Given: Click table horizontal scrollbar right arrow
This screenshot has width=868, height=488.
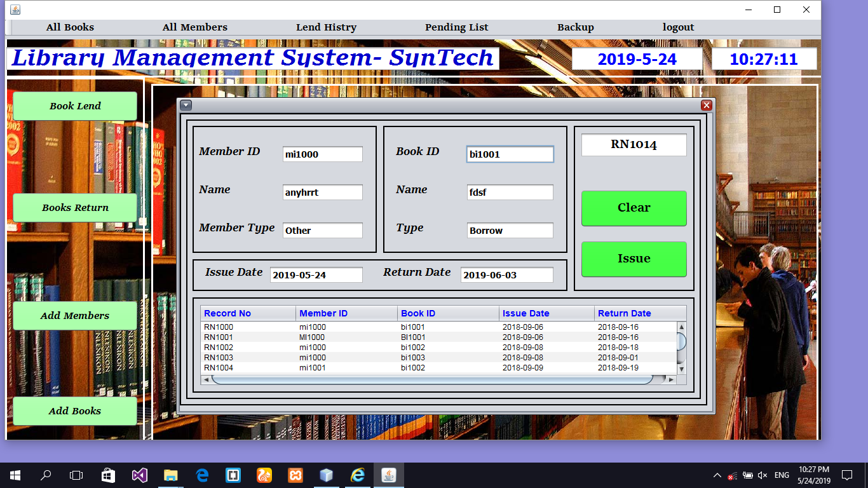Looking at the screenshot, I should [672, 379].
